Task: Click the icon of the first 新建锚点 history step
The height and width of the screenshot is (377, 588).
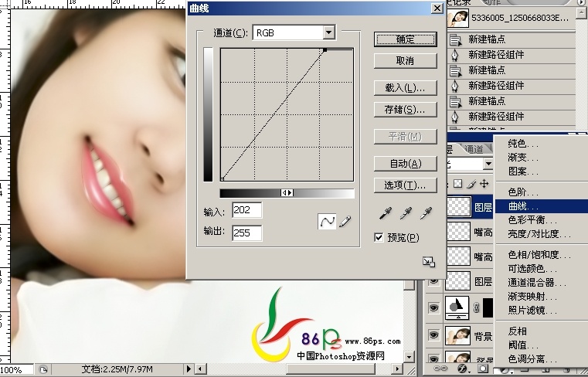Action: click(x=455, y=39)
